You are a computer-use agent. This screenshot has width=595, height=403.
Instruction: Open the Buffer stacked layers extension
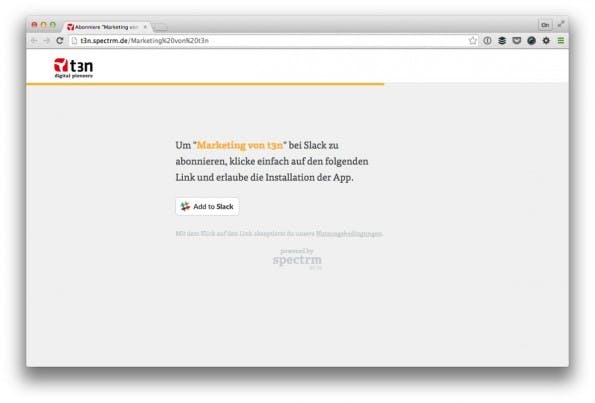coord(502,41)
